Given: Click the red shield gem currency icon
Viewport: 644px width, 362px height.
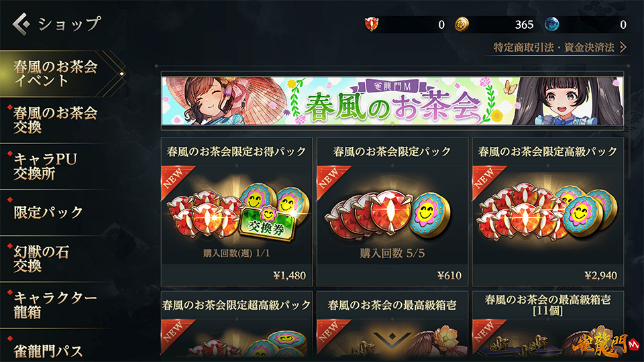Looking at the screenshot, I should [x=372, y=24].
